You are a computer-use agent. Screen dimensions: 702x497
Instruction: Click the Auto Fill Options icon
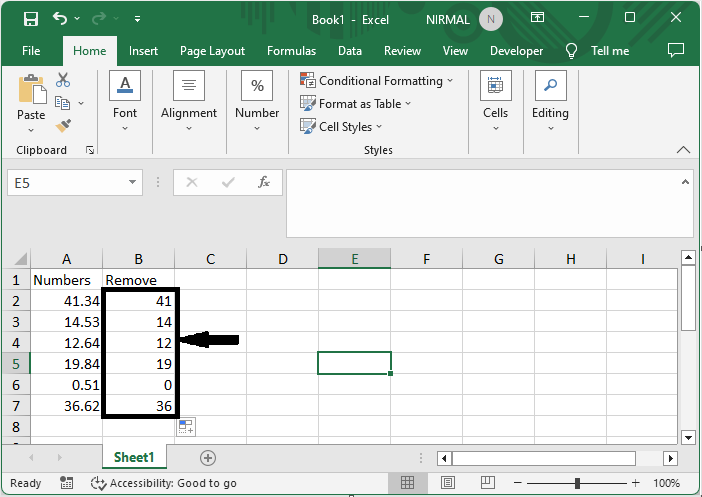pyautogui.click(x=186, y=427)
